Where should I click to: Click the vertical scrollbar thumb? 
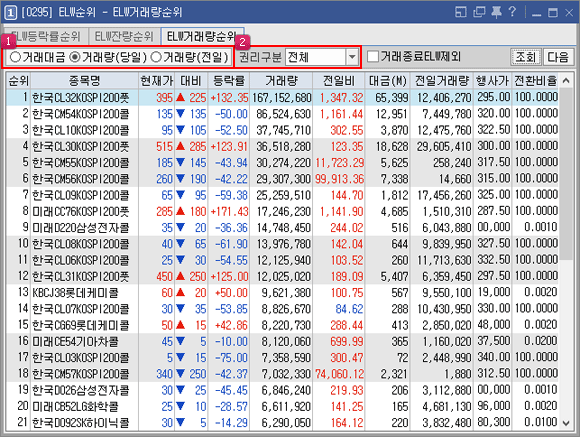pos(566,173)
